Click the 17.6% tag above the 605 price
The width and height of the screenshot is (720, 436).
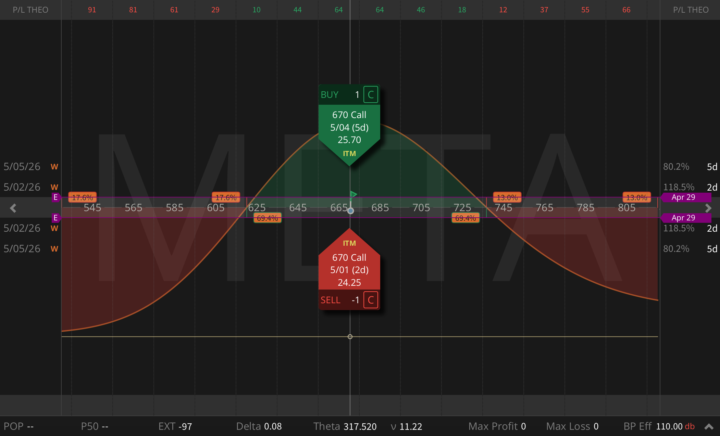225,197
